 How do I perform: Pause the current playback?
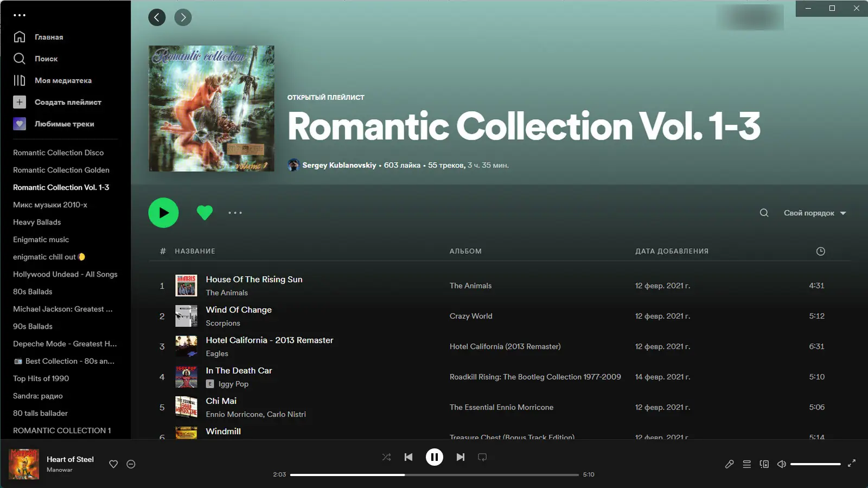coord(435,457)
